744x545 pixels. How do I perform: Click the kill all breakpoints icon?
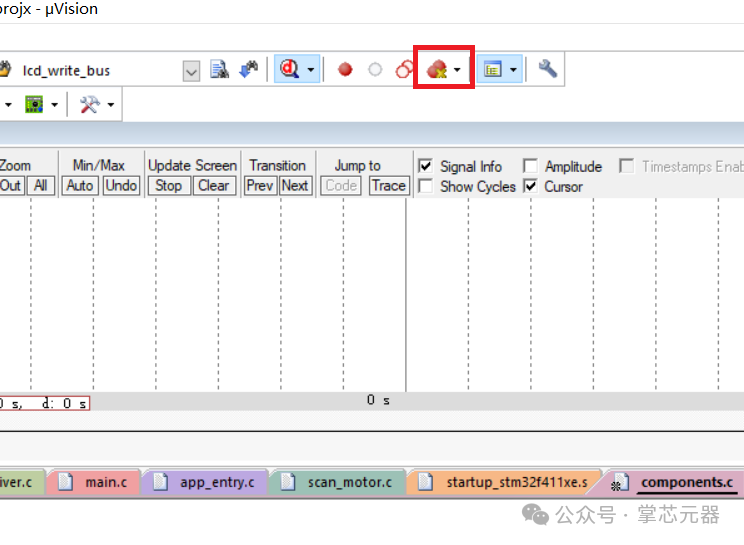point(437,69)
